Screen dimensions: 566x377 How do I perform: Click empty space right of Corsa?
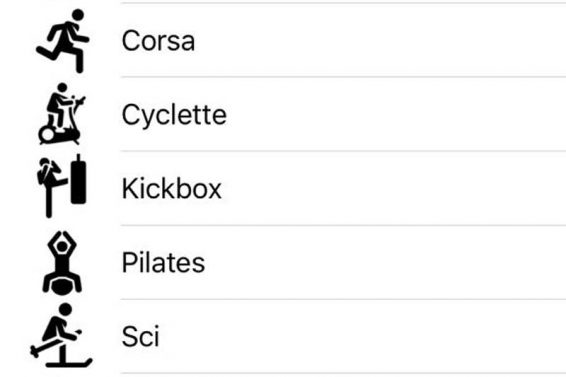click(380, 41)
